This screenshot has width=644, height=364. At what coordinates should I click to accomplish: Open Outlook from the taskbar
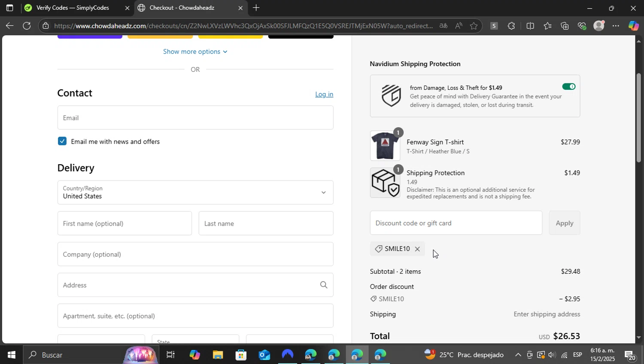point(264,355)
